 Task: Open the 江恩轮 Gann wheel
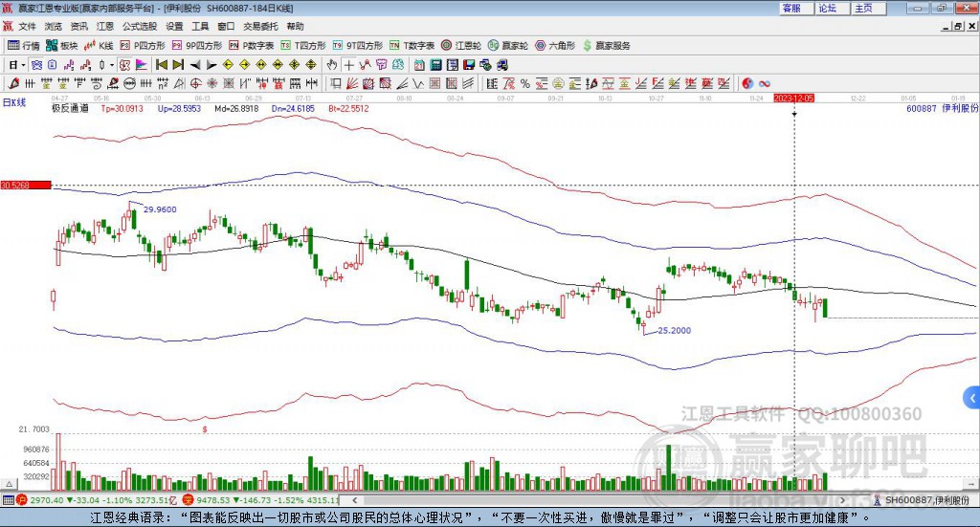click(x=461, y=46)
